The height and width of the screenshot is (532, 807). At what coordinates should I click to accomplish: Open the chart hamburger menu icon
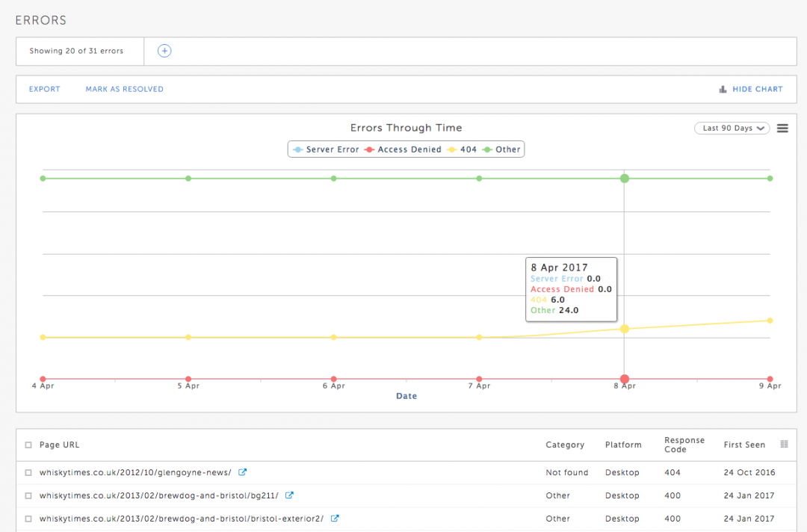(782, 128)
